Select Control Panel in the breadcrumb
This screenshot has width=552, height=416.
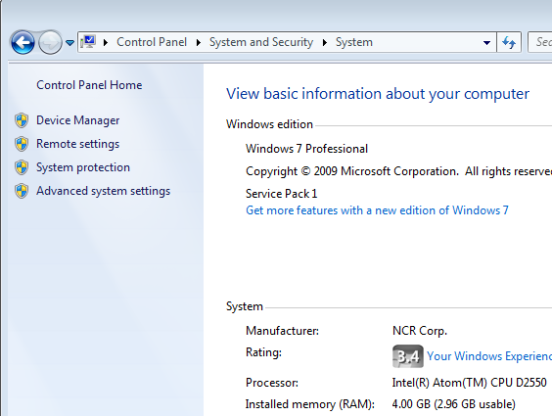point(151,42)
